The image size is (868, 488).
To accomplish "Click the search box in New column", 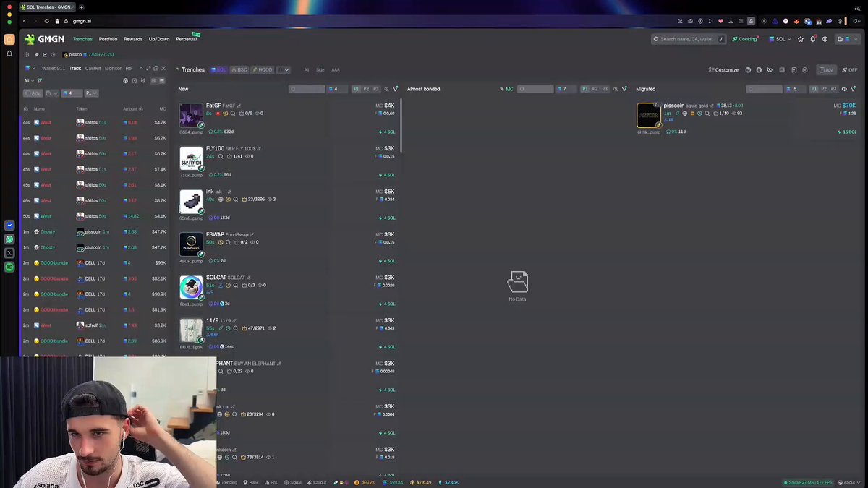I will (307, 89).
